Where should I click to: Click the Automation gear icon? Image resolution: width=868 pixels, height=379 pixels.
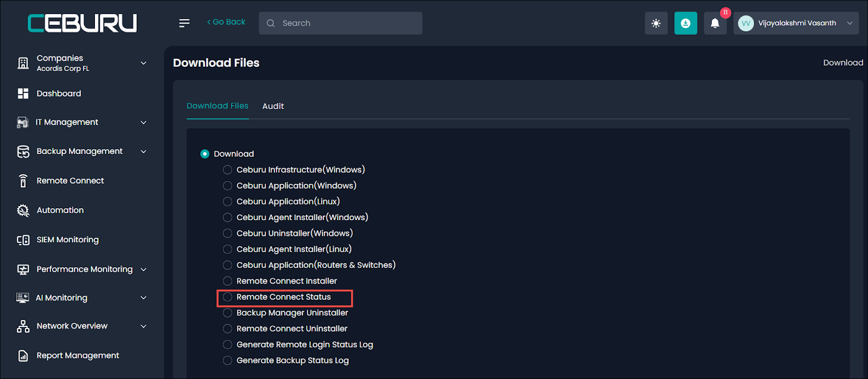click(x=23, y=210)
